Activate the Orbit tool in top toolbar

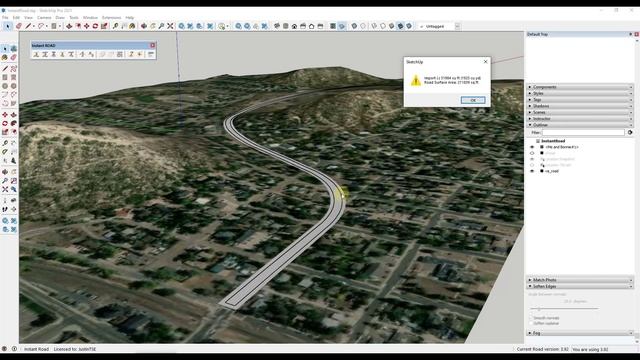click(x=144, y=26)
